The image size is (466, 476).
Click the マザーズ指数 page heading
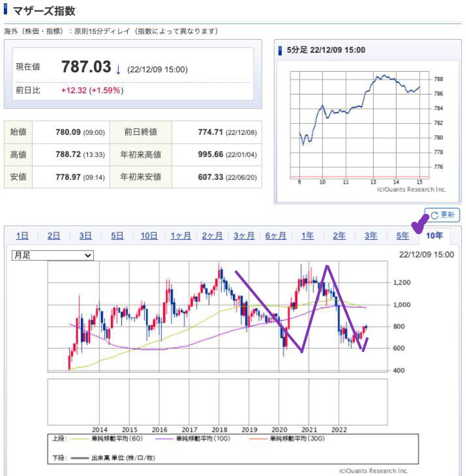(x=44, y=11)
